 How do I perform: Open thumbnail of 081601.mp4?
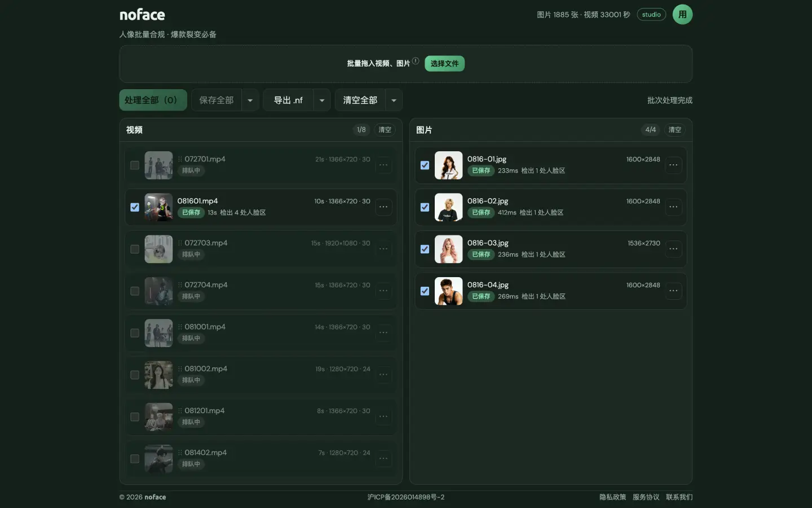coord(158,207)
